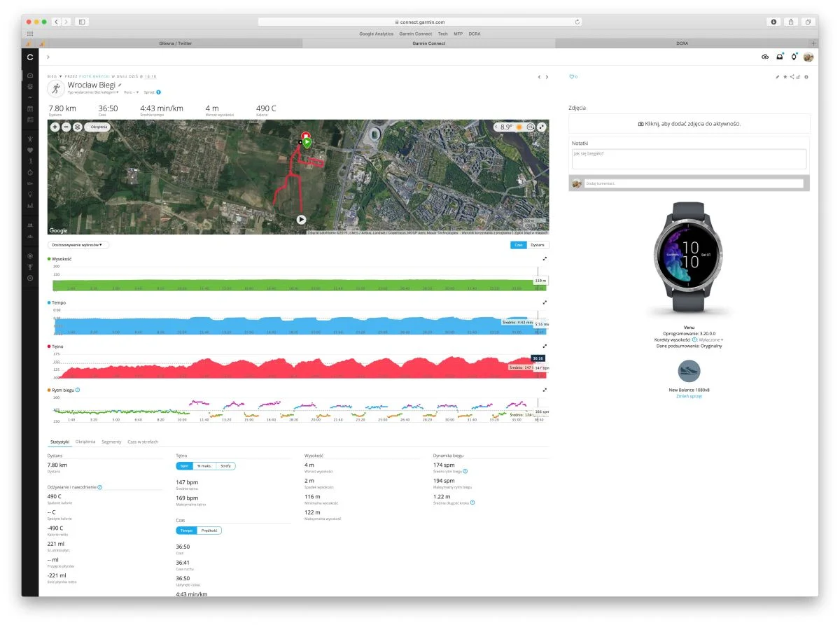
Task: Select Prędkość time display
Action: [x=209, y=531]
